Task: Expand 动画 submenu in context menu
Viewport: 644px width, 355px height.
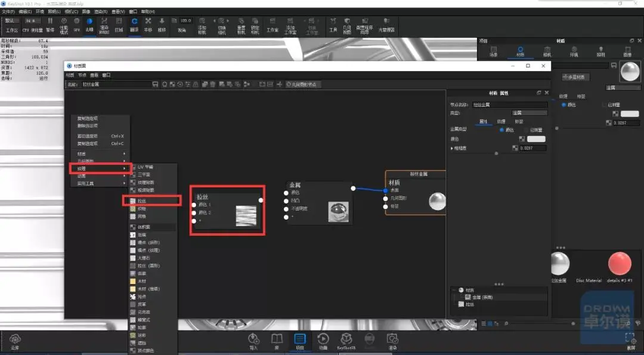Action: coord(101,176)
